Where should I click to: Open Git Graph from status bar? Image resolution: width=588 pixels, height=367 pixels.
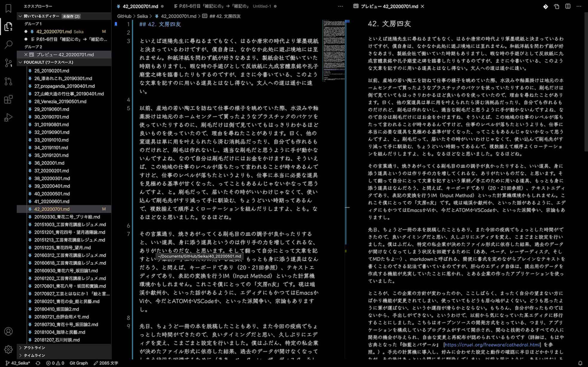[79, 363]
